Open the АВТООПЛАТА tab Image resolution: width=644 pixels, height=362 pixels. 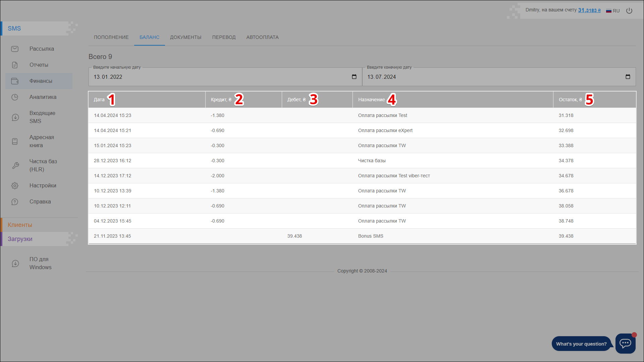(x=262, y=37)
